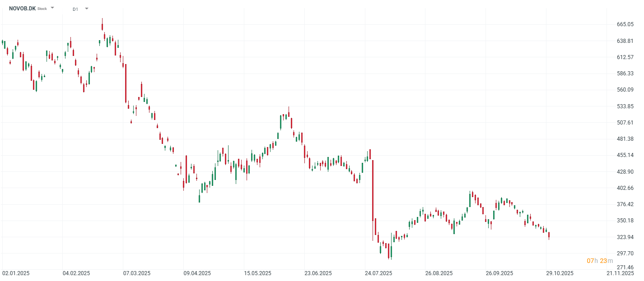Click the Stock instrument type label
The image size is (644, 281).
coord(42,9)
